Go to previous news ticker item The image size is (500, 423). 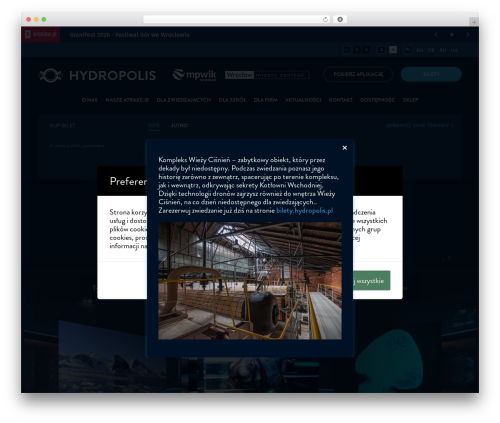pyautogui.click(x=436, y=34)
